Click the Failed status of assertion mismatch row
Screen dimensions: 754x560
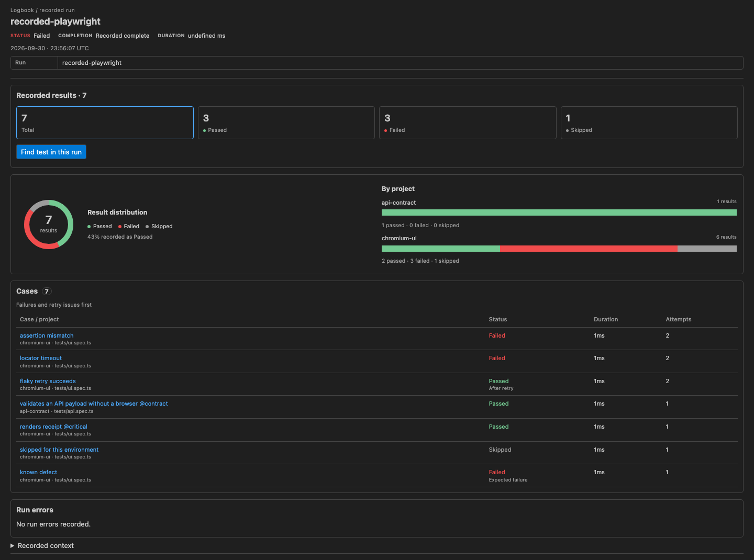(x=497, y=335)
